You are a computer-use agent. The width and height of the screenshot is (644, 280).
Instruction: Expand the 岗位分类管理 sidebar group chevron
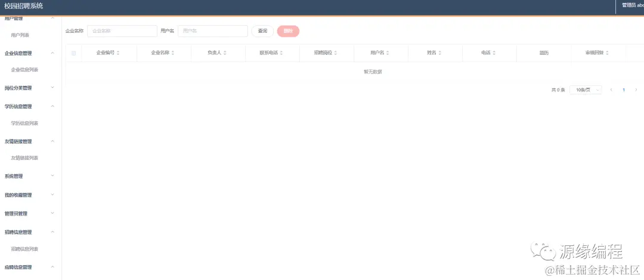coord(52,88)
